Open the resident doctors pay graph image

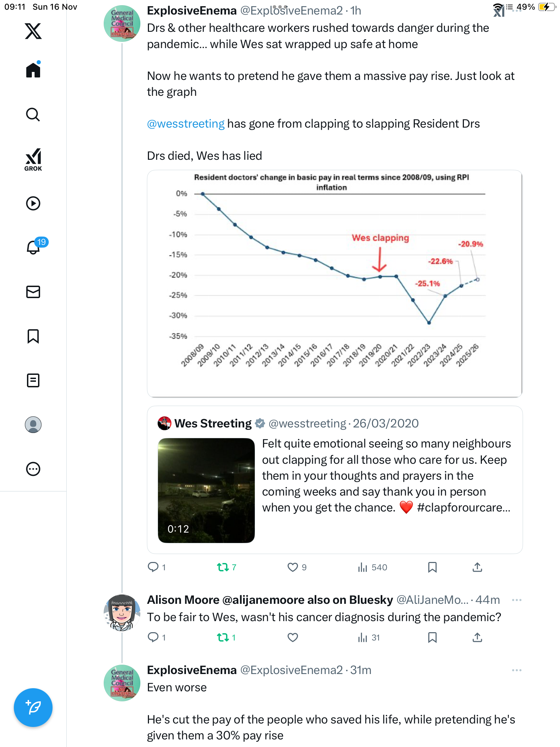point(335,284)
